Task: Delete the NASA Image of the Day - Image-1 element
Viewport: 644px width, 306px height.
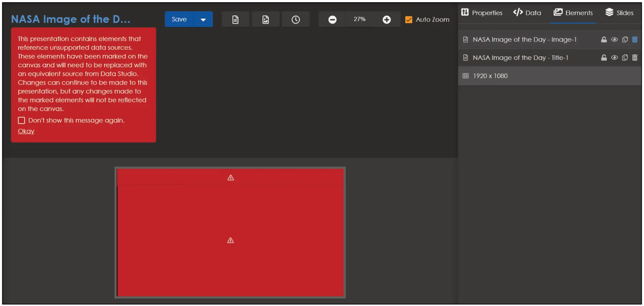Action: click(635, 39)
